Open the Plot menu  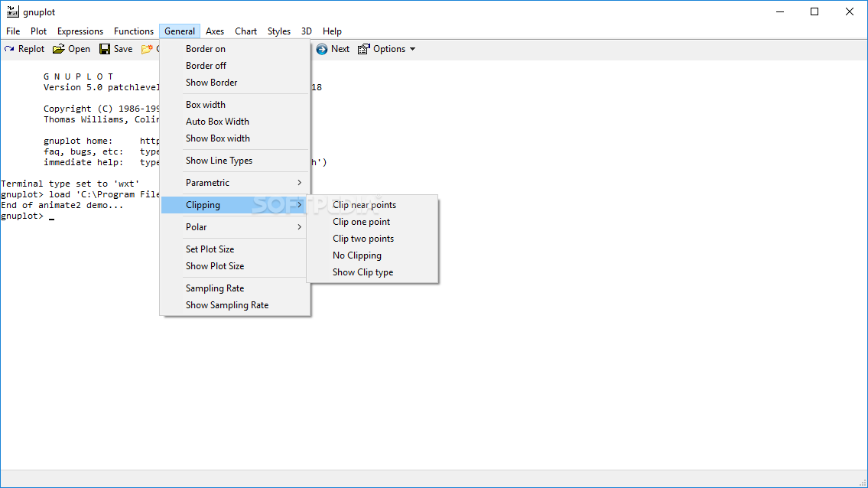click(39, 31)
